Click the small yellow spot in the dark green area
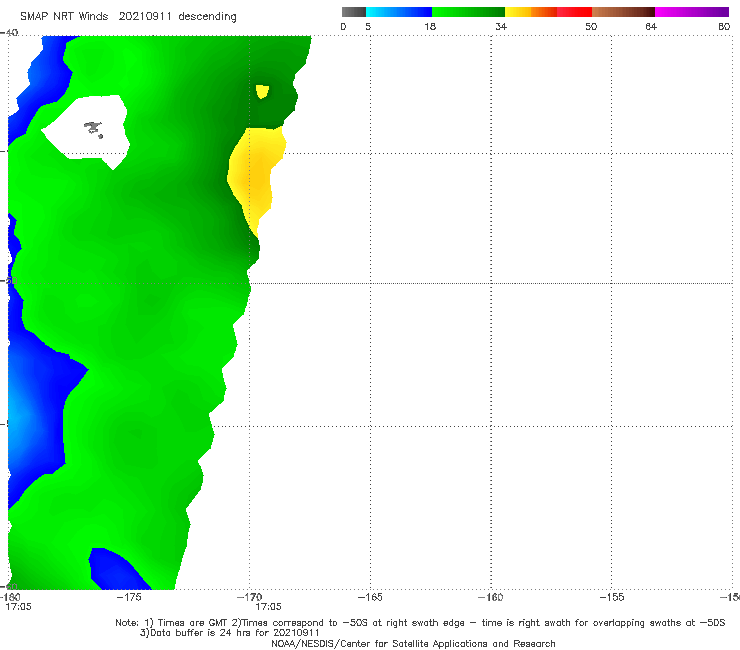Screen dimensions: 740x650 tap(262, 91)
